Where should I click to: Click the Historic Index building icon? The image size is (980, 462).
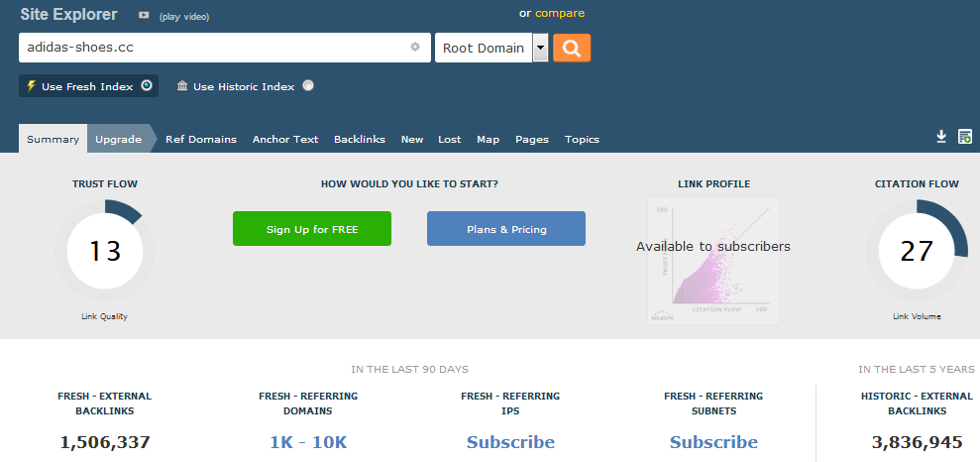[x=182, y=85]
